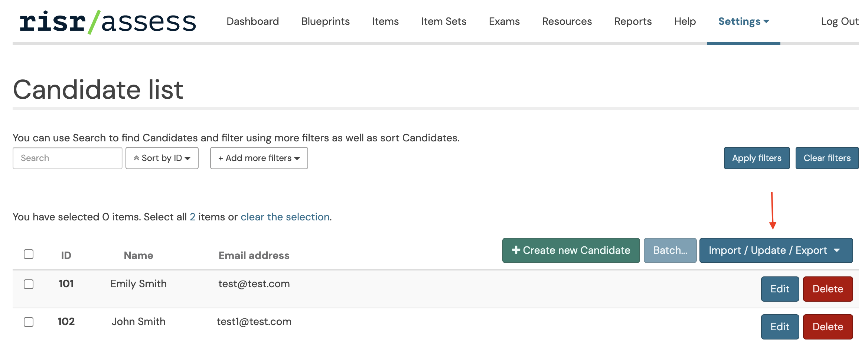Click the clear the selection link
This screenshot has height=351, width=868.
[x=285, y=217]
